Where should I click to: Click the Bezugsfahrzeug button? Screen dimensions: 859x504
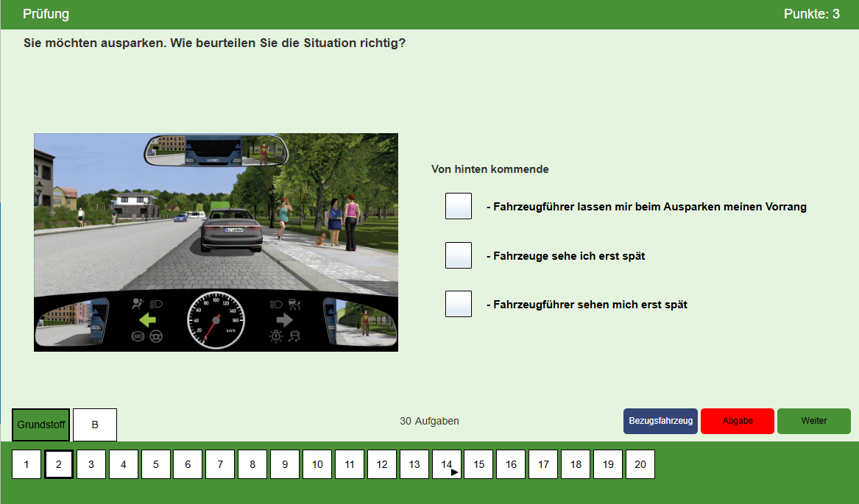[660, 421]
